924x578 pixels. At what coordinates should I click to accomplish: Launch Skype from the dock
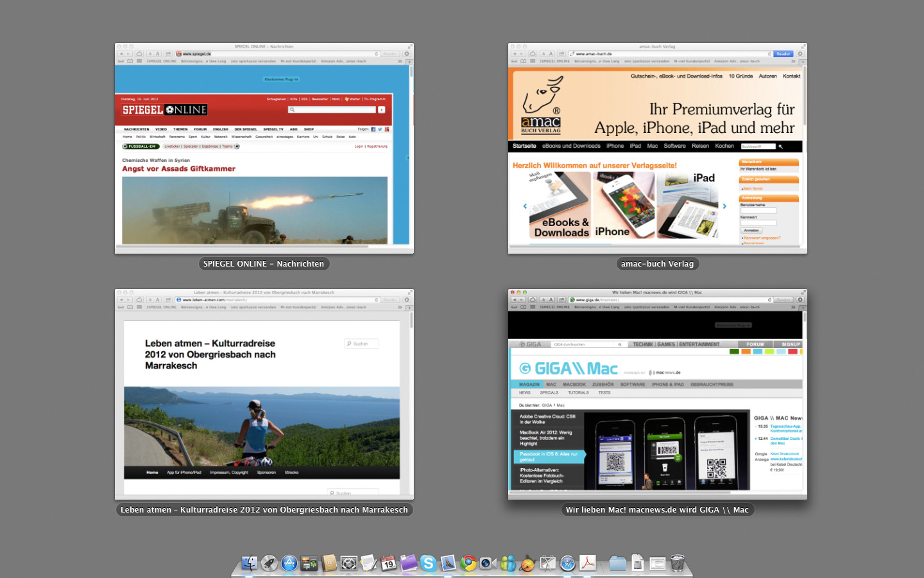pyautogui.click(x=428, y=563)
